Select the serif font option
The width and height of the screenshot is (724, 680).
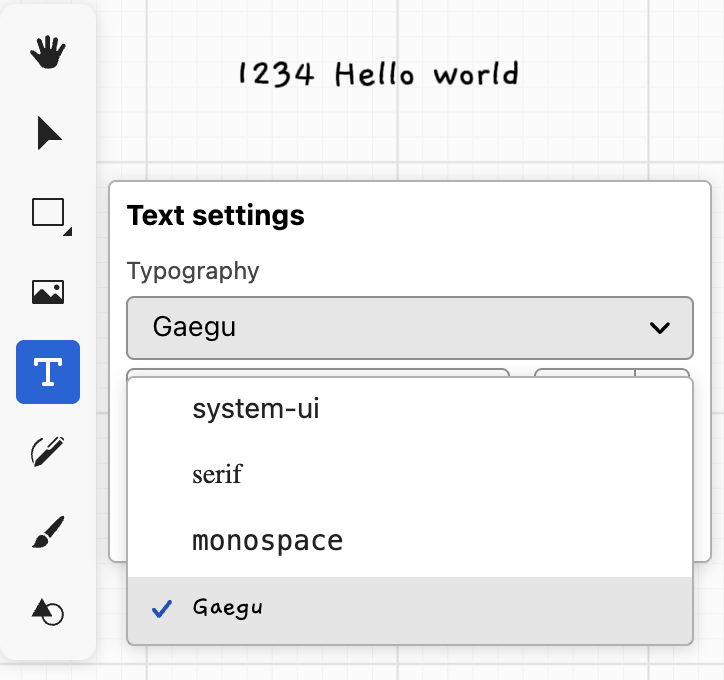click(x=217, y=474)
